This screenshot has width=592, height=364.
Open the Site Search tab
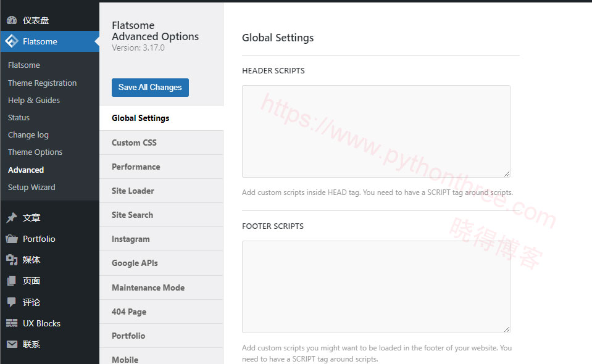click(x=161, y=215)
